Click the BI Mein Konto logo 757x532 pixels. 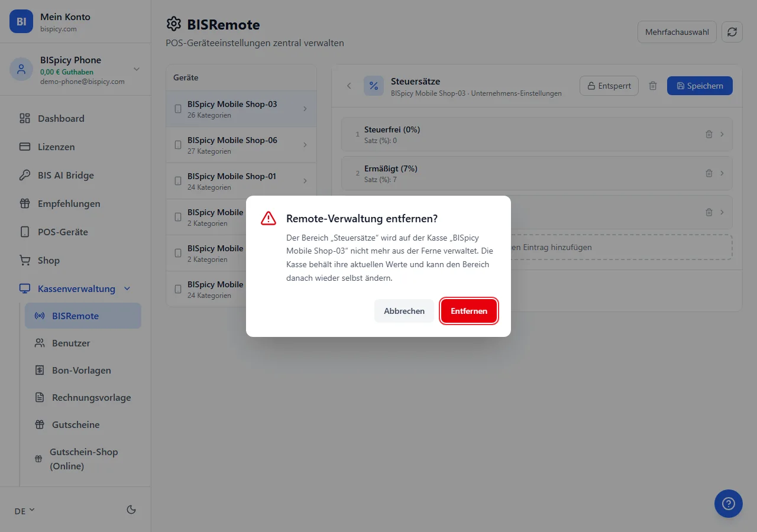pos(21,21)
